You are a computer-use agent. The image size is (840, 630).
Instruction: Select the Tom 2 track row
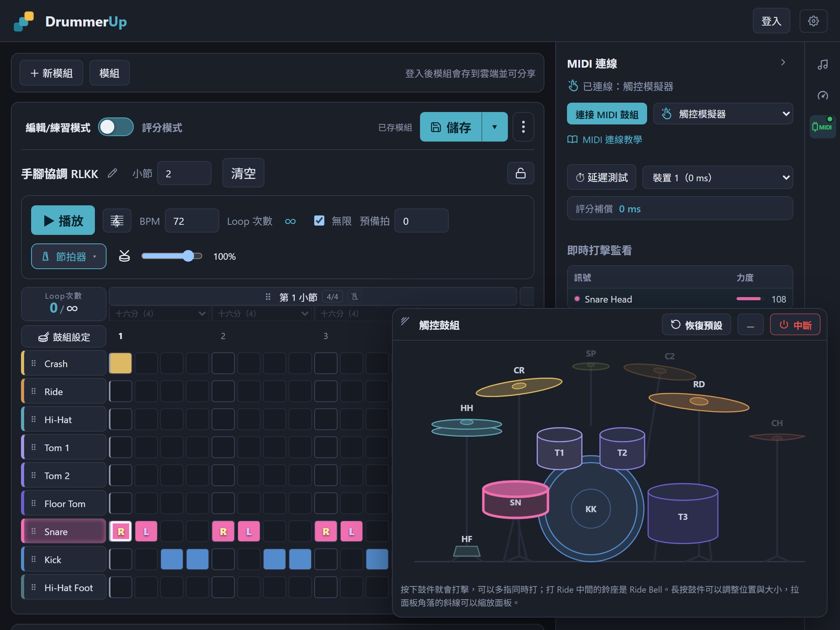[64, 475]
